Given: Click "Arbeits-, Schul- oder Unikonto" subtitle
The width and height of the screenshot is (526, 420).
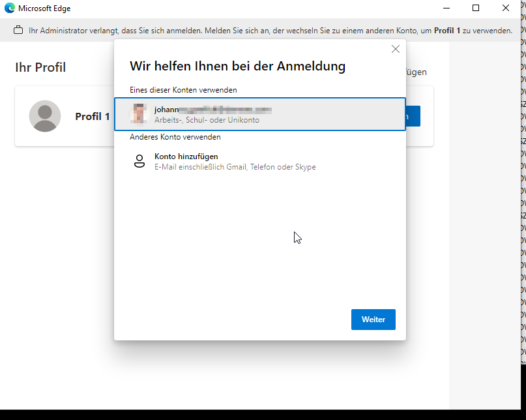Looking at the screenshot, I should coord(207,120).
